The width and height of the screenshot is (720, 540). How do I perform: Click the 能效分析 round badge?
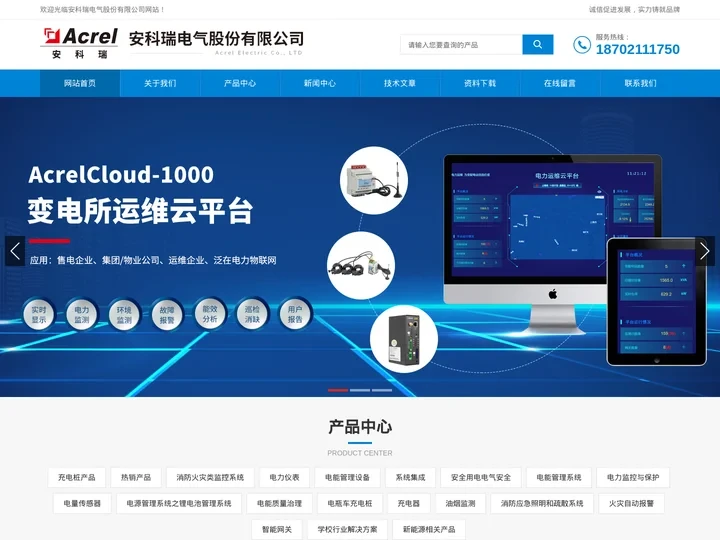[210, 314]
